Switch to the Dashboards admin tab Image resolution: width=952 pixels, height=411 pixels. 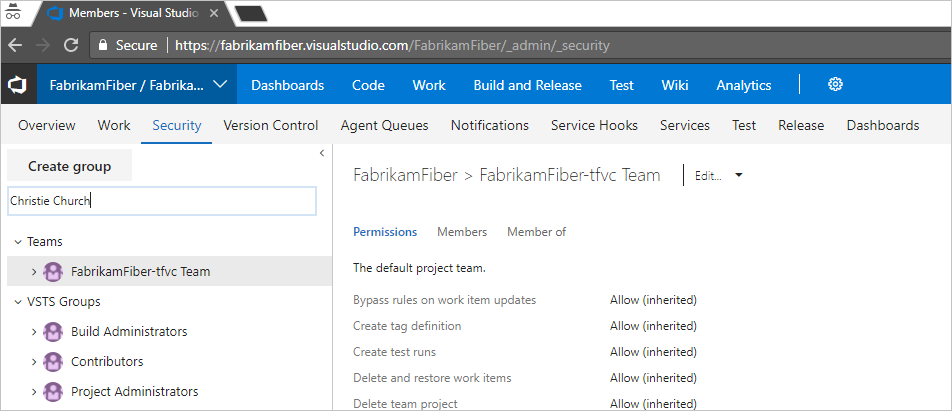coord(883,125)
